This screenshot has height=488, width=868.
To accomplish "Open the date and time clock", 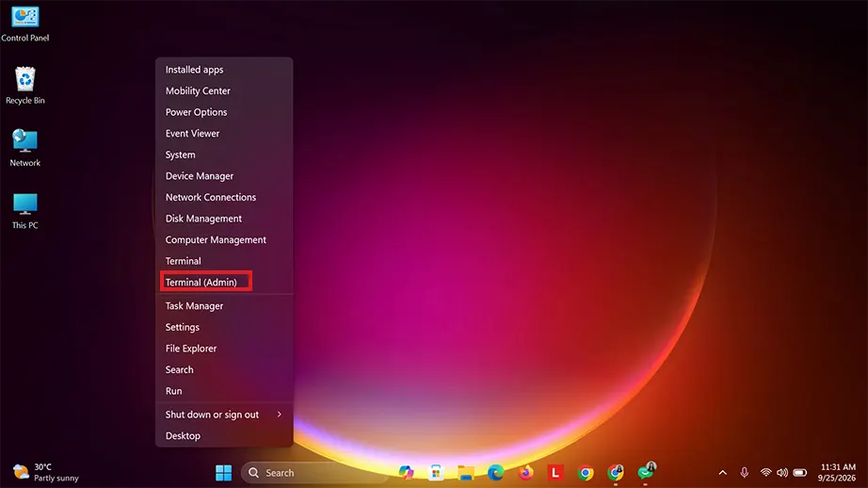I will point(837,473).
